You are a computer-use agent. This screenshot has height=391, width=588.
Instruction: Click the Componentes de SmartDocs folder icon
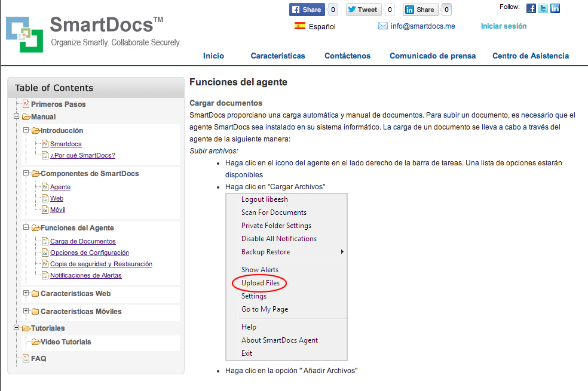(36, 174)
